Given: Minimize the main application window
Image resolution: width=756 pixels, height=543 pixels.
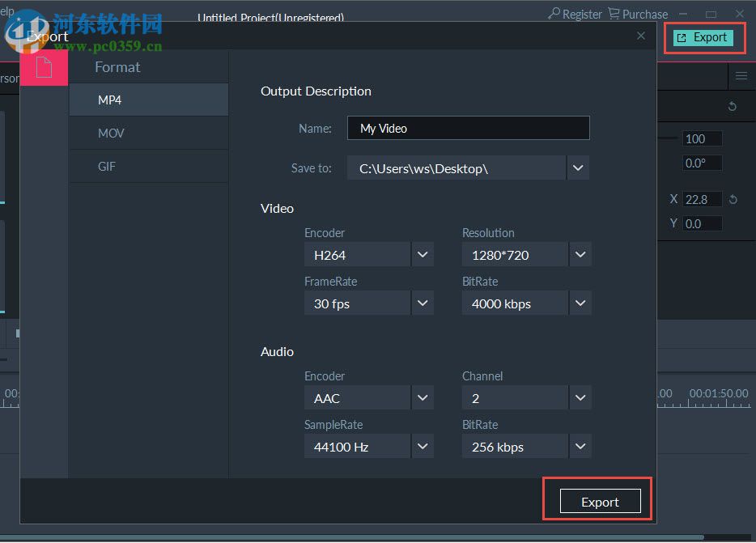Looking at the screenshot, I should pyautogui.click(x=683, y=14).
